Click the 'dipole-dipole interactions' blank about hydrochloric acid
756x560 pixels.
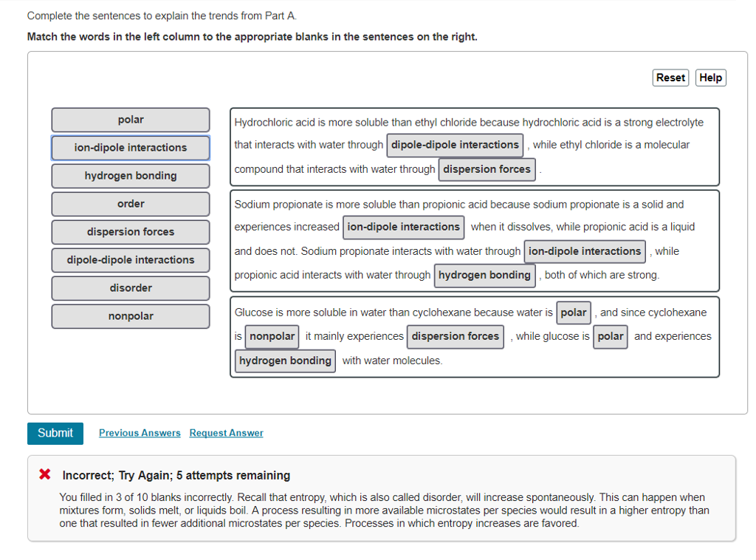pyautogui.click(x=455, y=145)
